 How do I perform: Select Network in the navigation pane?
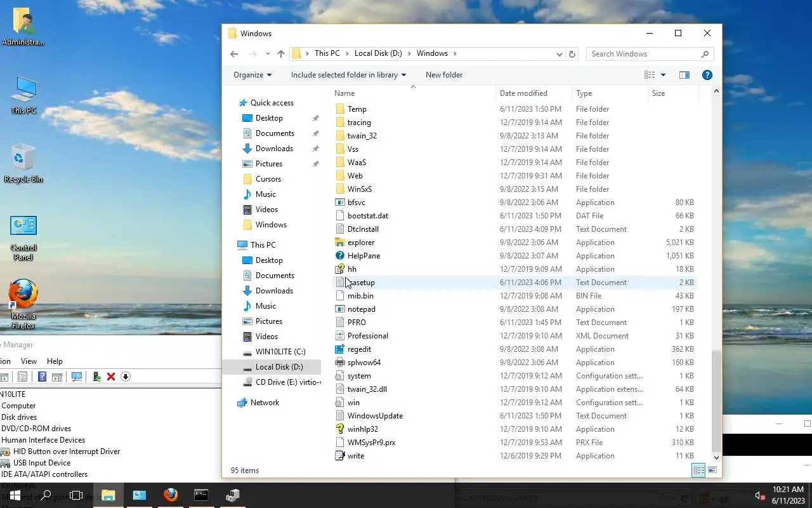(x=265, y=403)
